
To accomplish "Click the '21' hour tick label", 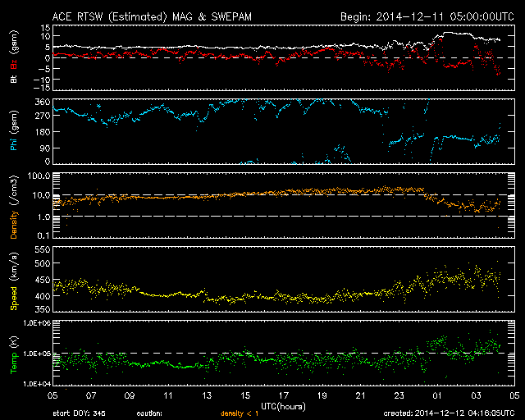I will pyautogui.click(x=361, y=395).
